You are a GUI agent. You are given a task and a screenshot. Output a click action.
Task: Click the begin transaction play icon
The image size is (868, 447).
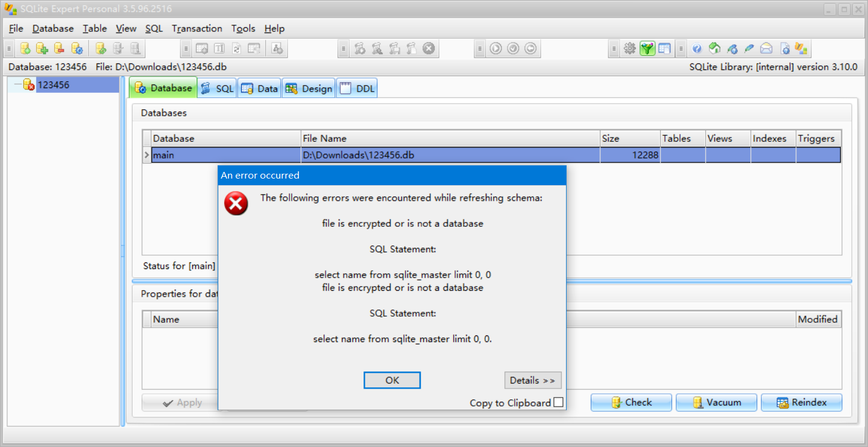495,48
